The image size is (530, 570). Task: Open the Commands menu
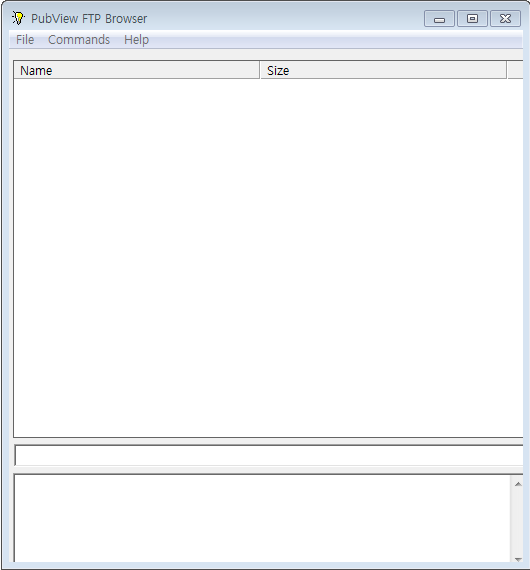click(79, 40)
